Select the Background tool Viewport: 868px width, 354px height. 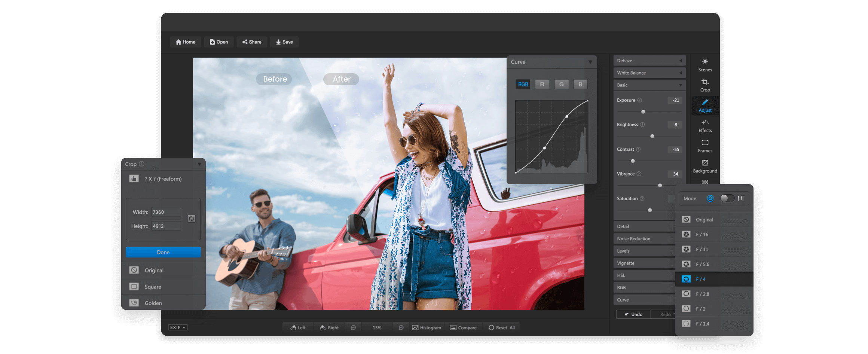coord(705,166)
